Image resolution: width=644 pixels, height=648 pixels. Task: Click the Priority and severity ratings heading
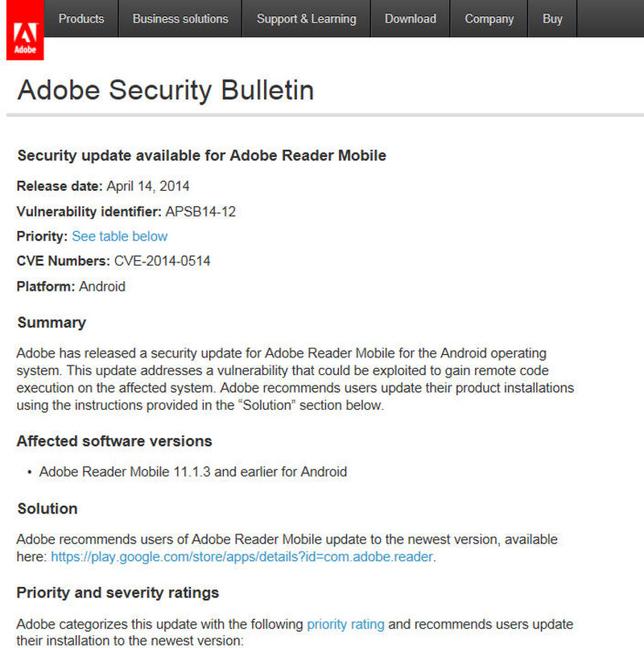[118, 593]
